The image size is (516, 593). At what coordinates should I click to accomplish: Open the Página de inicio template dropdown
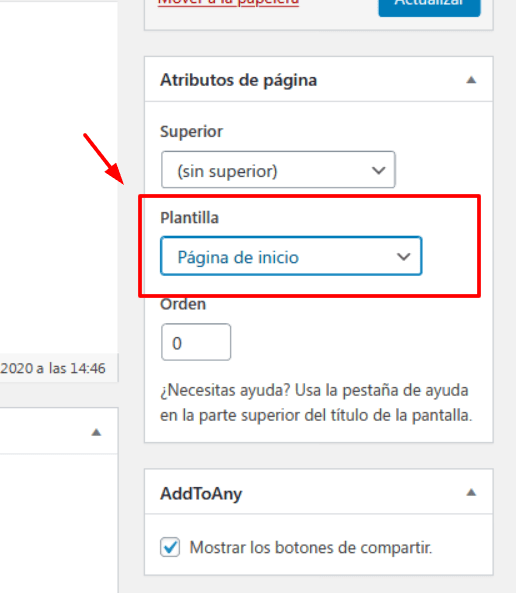(291, 256)
